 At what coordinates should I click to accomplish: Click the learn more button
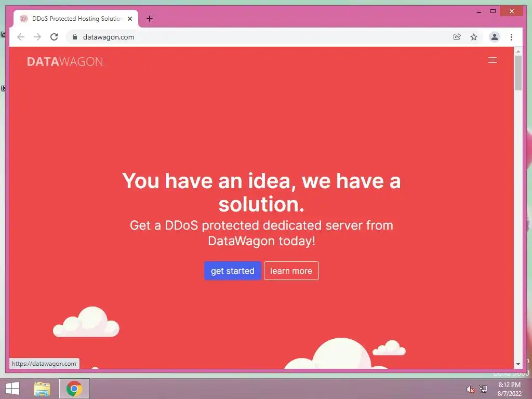click(x=291, y=271)
